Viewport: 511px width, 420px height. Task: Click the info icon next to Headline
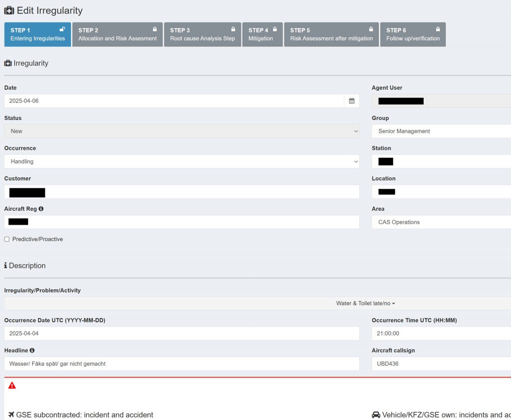coord(32,351)
